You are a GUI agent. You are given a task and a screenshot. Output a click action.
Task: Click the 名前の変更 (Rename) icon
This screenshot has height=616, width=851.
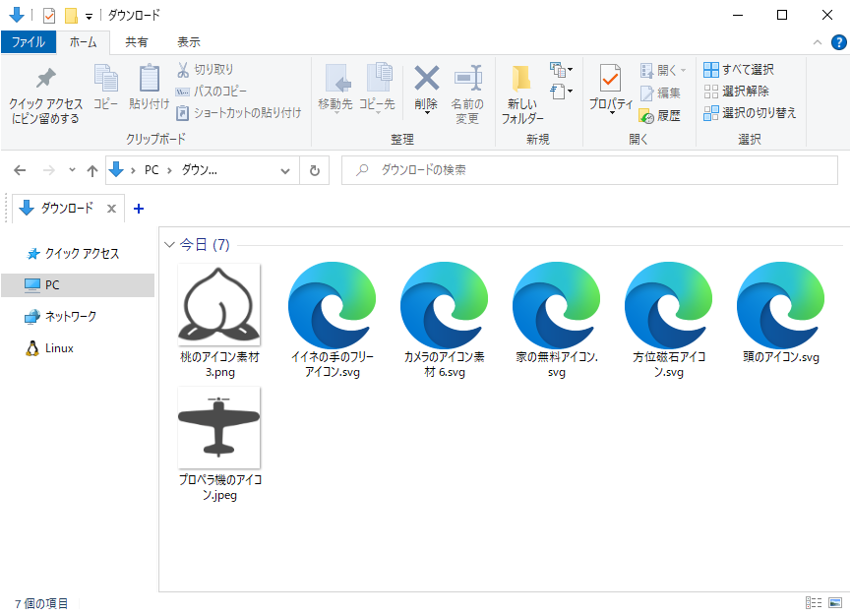coord(466,79)
